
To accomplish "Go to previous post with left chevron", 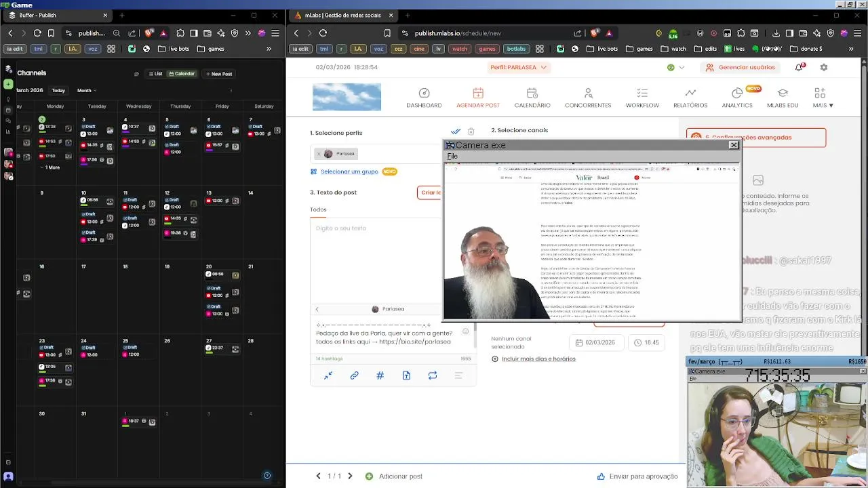I will coord(318,476).
